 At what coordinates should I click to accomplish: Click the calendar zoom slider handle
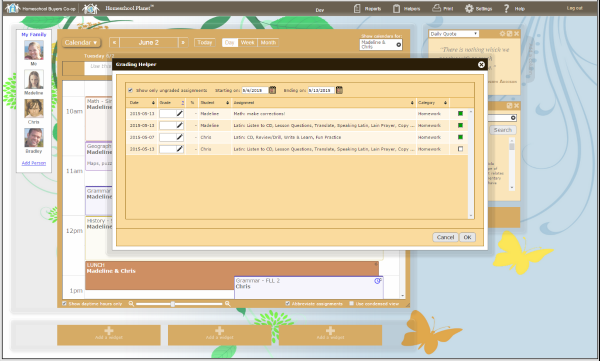tap(173, 304)
